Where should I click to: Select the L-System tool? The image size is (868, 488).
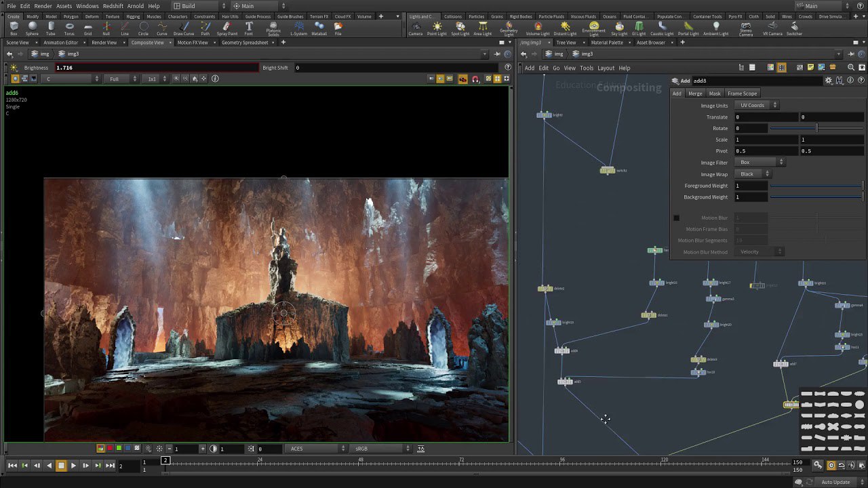[x=298, y=28]
